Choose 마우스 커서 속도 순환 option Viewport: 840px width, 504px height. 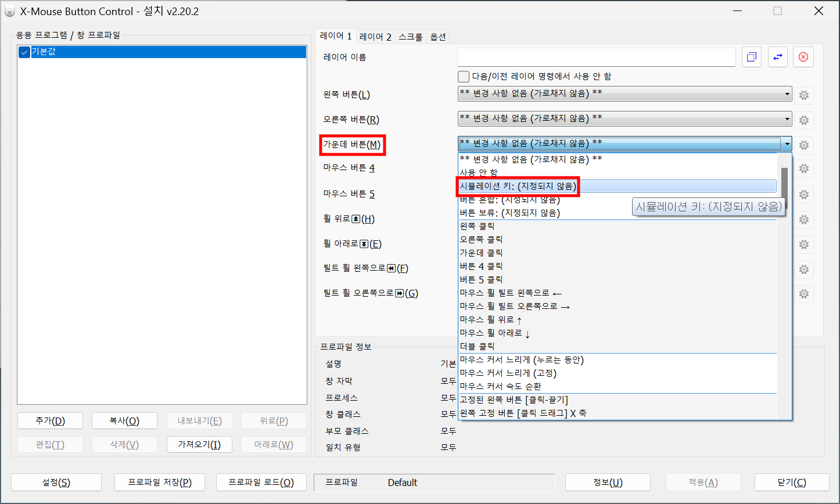coord(618,387)
